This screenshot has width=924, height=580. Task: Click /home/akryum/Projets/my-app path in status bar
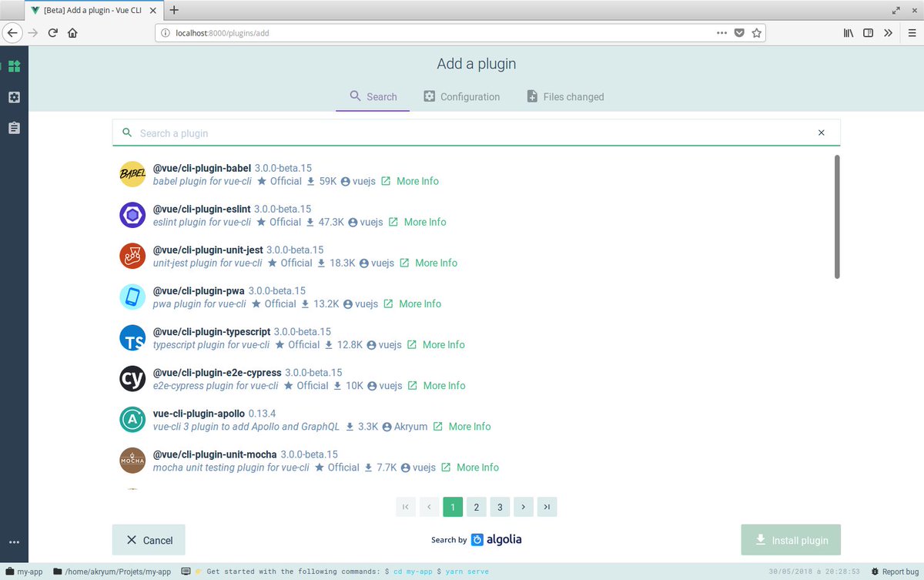point(112,572)
